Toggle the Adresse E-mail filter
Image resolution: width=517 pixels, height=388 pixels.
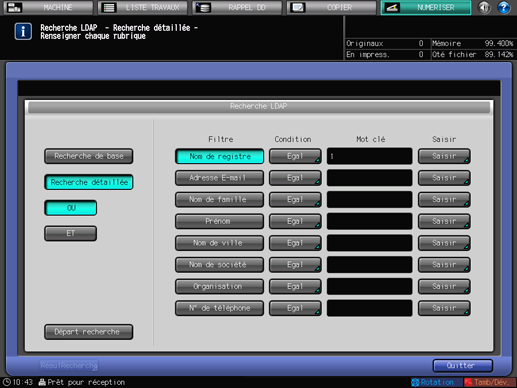219,178
